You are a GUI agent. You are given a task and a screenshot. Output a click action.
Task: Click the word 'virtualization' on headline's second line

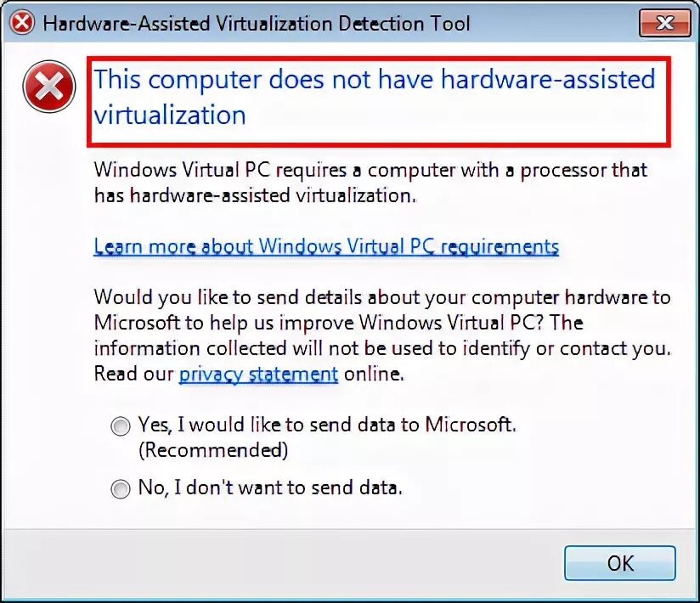170,116
